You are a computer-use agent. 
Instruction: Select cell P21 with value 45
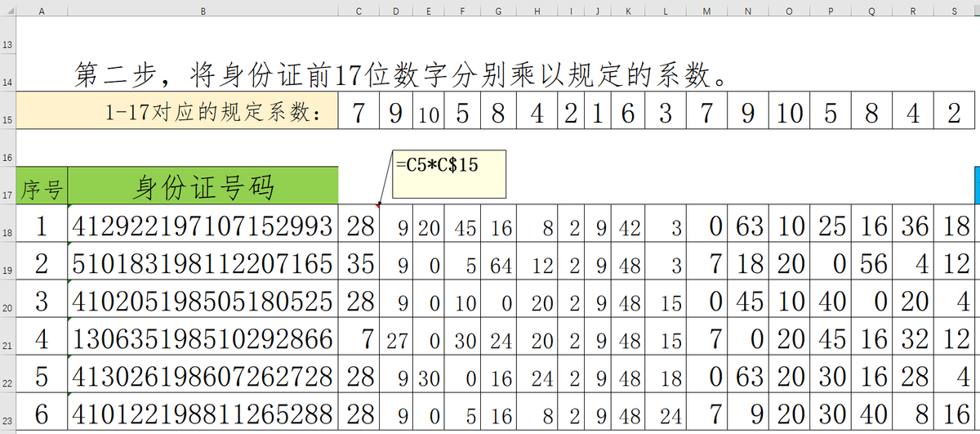[x=831, y=337]
